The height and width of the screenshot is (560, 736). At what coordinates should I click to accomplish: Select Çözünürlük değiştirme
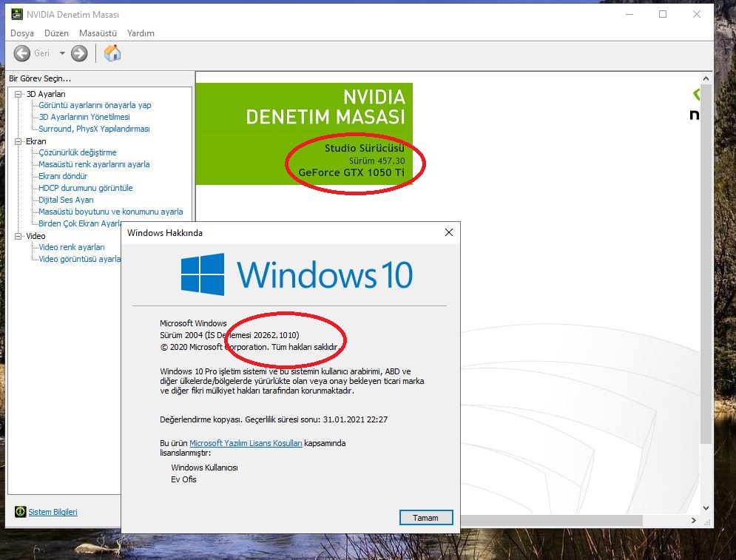[x=78, y=152]
